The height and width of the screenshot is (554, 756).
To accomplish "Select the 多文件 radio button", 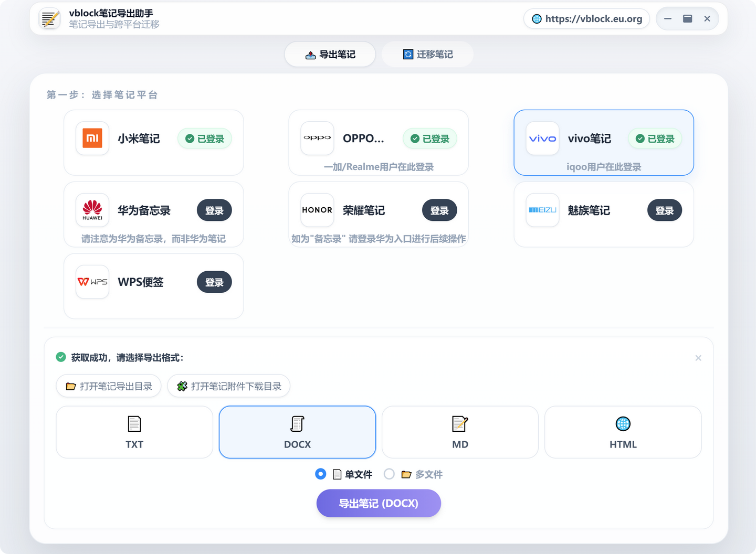I will point(389,474).
